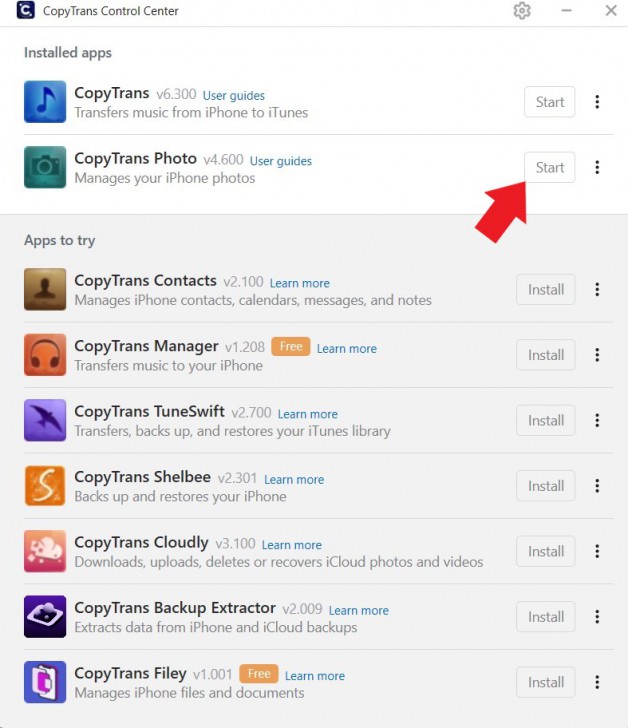Open more options for CopyTrans Shelbee
Screen dimensions: 628x728
click(x=597, y=486)
